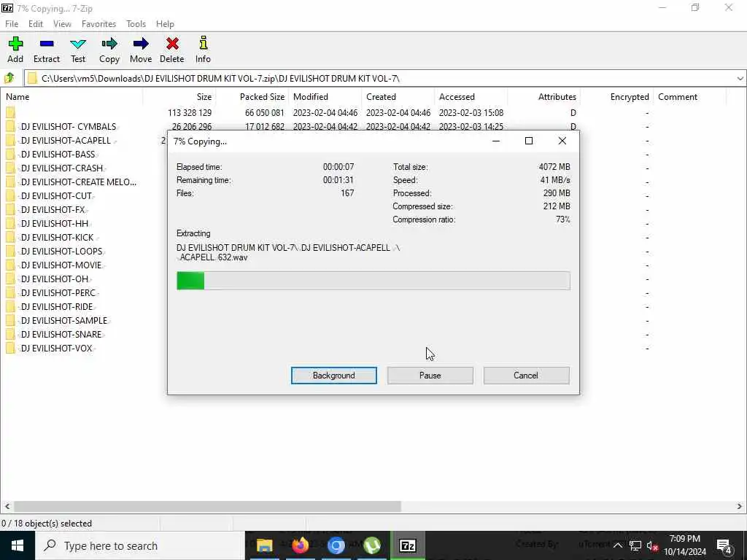Expand the address path dropdown
The image size is (747, 560).
740,79
